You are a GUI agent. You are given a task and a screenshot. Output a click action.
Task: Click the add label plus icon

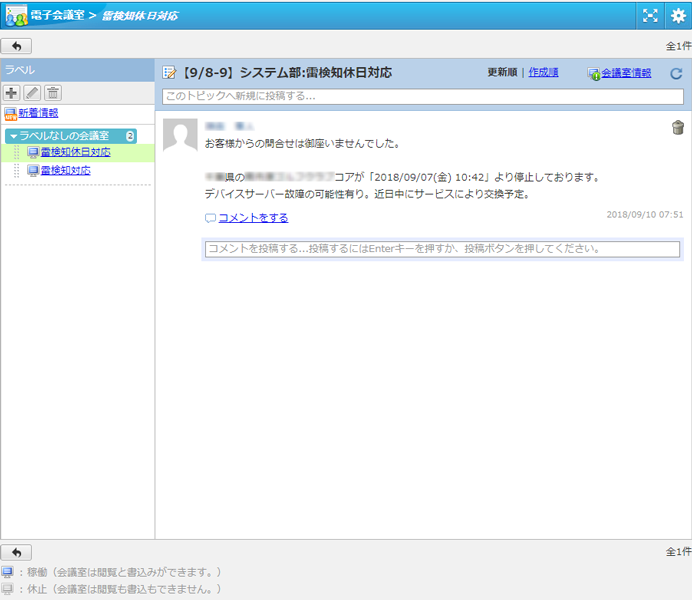pos(12,92)
